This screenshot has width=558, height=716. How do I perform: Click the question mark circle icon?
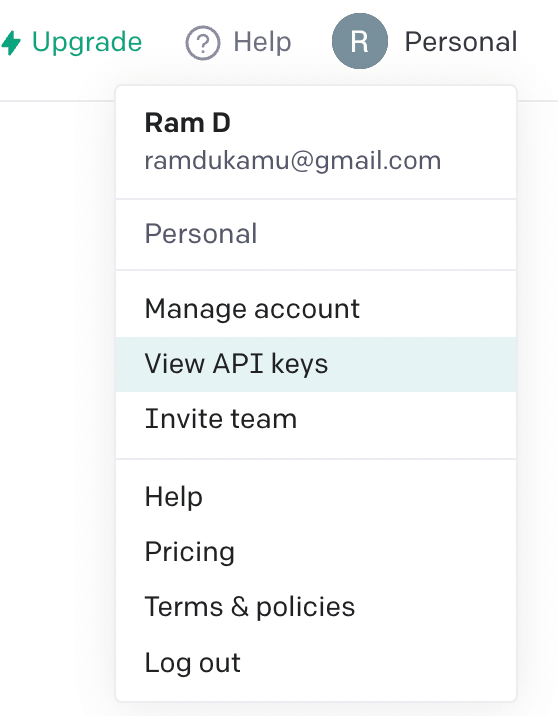pos(202,43)
